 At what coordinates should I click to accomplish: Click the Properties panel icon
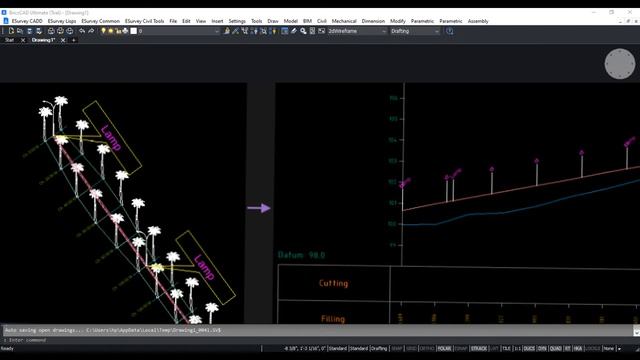[x=284, y=31]
